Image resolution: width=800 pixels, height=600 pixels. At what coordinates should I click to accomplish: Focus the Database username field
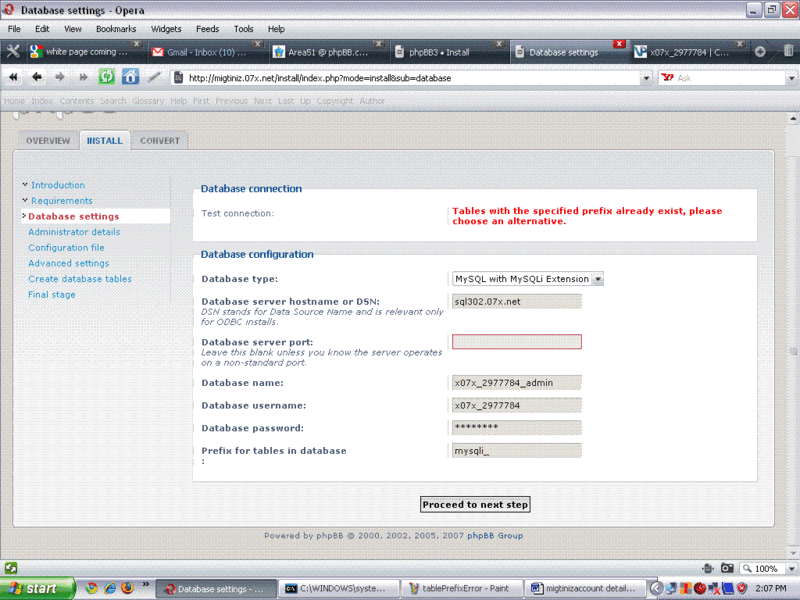517,406
